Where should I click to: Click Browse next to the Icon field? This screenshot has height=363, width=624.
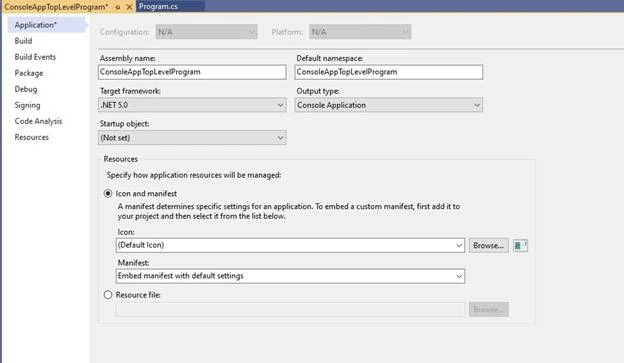click(x=488, y=246)
